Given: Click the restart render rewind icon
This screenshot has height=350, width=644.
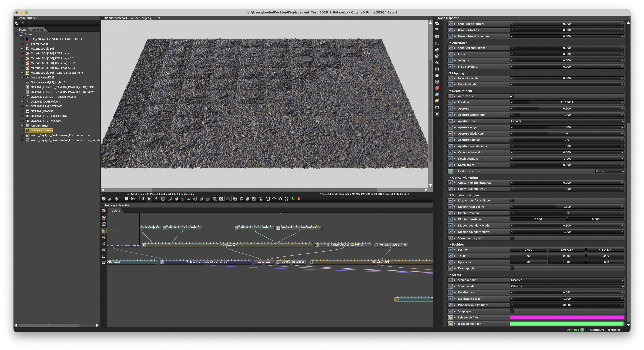Looking at the screenshot, I should coord(133,199).
